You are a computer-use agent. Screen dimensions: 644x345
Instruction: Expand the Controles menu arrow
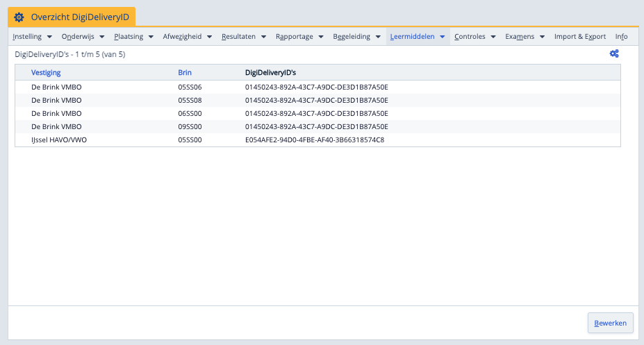(493, 37)
